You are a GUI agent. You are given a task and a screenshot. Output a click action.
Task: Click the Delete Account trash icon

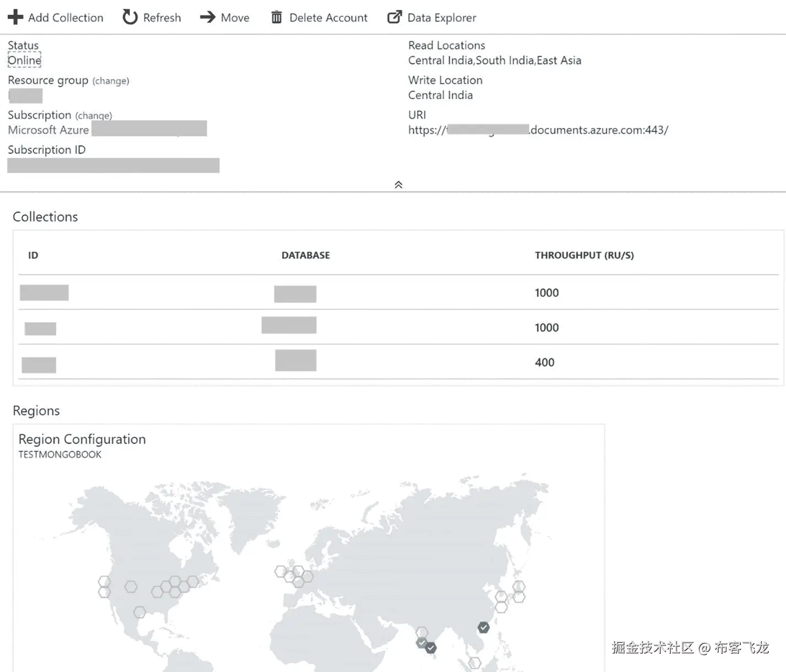pos(276,18)
